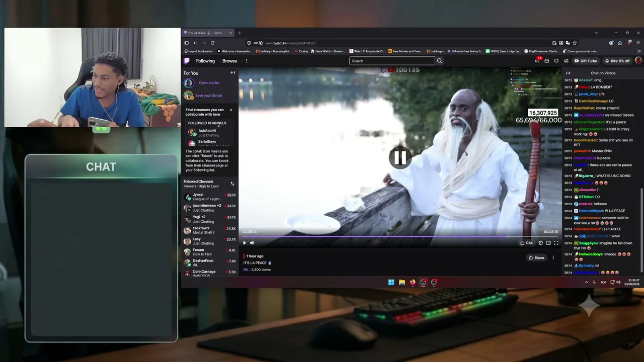
Task: Click the POR language indicator
Action: click(603, 282)
